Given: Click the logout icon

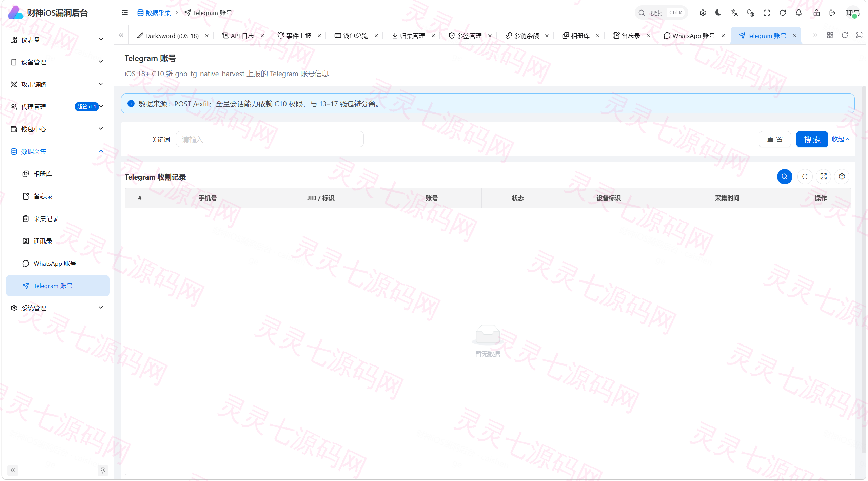Looking at the screenshot, I should [x=832, y=13].
